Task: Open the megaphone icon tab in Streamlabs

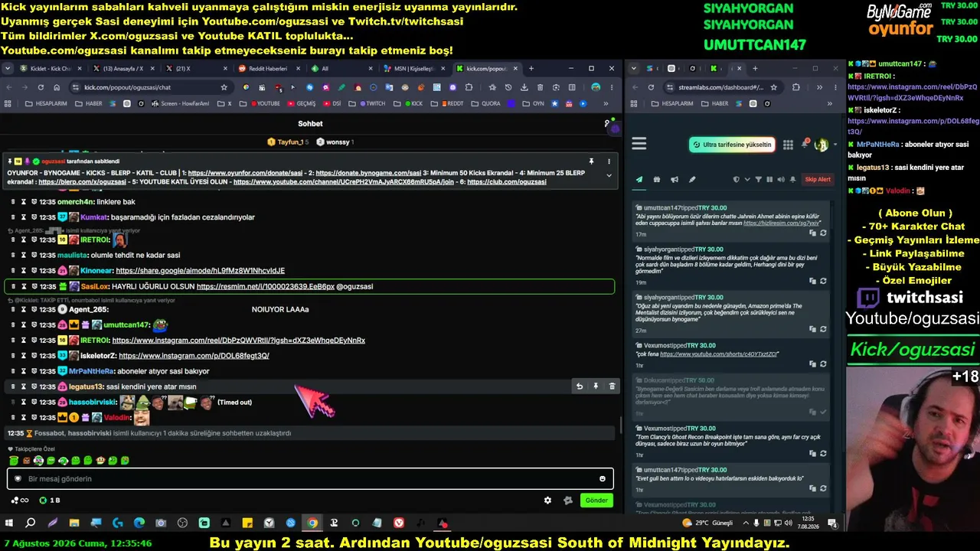Action: point(675,180)
